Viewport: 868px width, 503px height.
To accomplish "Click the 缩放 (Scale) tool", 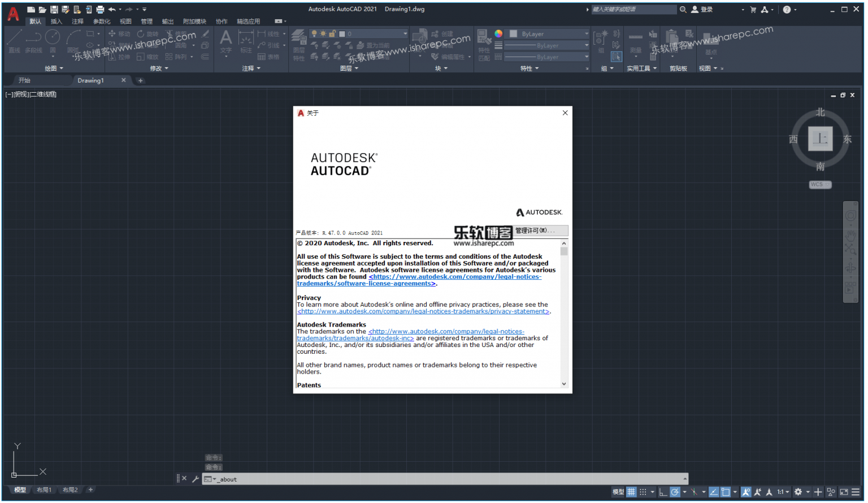I will click(x=148, y=57).
